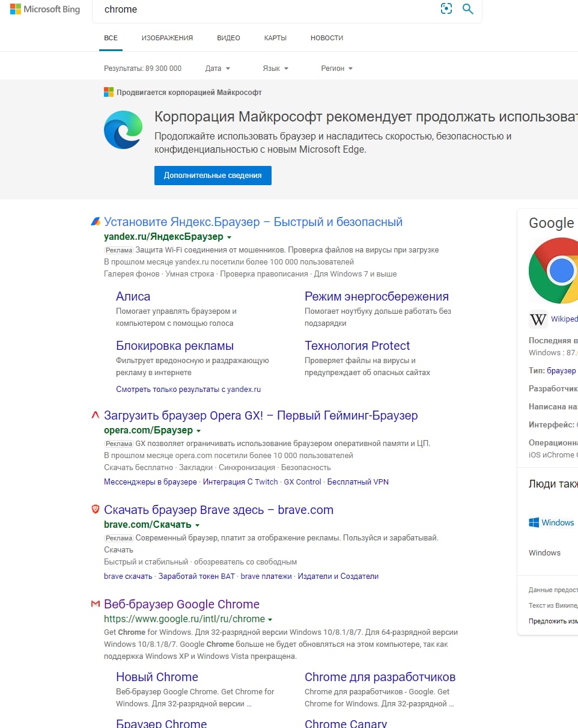The height and width of the screenshot is (728, 578).
Task: Click the Microsoft logo next to 'Продвигается корпорацией Майкрософт'
Action: pos(109,92)
